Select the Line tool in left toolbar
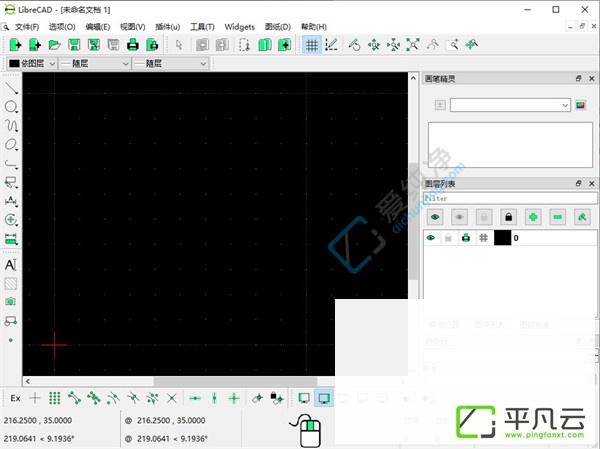This screenshot has width=600, height=449. [x=11, y=88]
